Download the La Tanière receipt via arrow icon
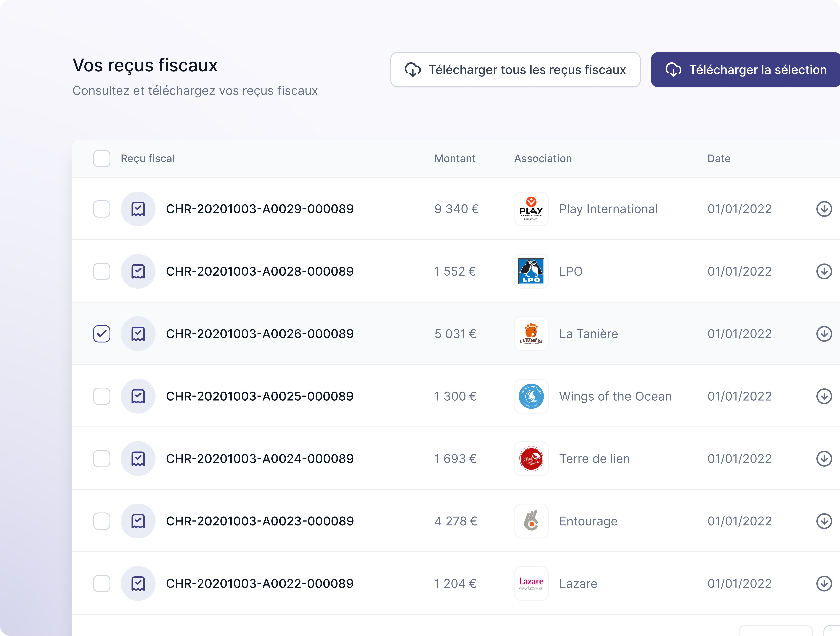This screenshot has height=636, width=840. (824, 334)
